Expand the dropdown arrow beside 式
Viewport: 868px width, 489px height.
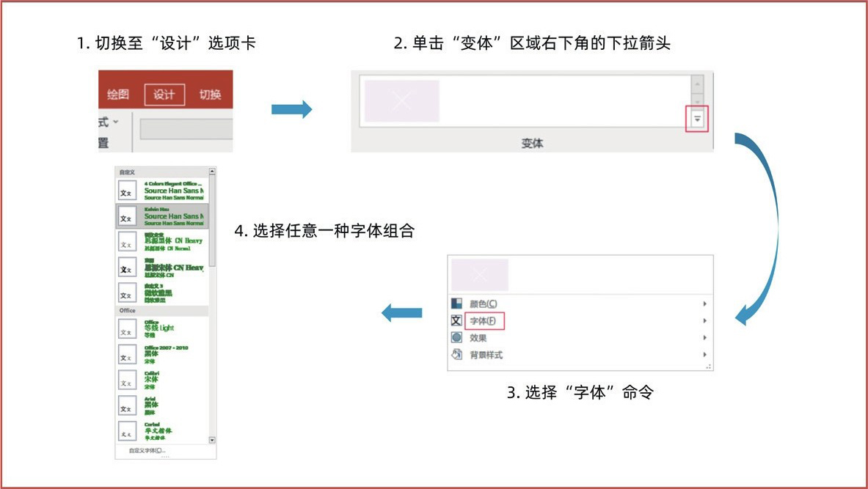(x=116, y=122)
